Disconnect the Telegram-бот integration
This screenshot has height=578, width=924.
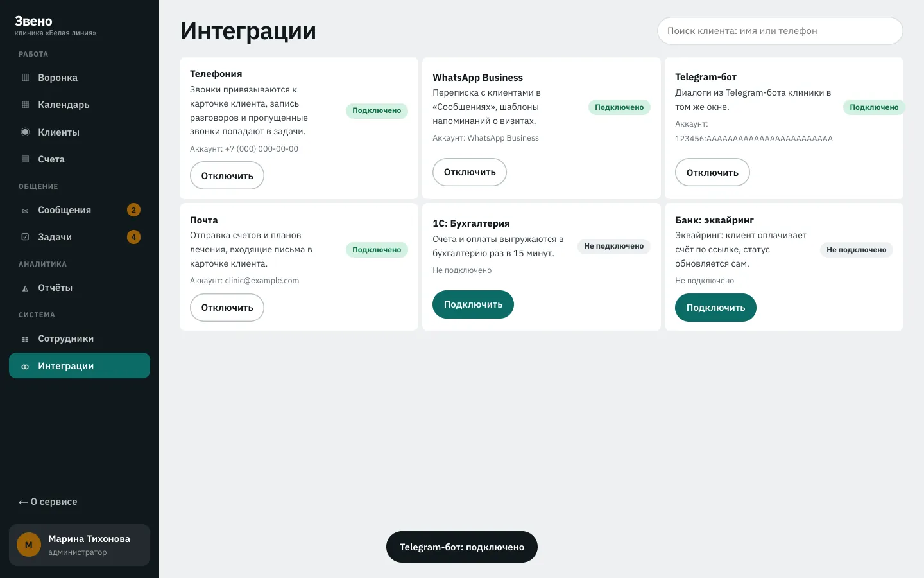[712, 173]
